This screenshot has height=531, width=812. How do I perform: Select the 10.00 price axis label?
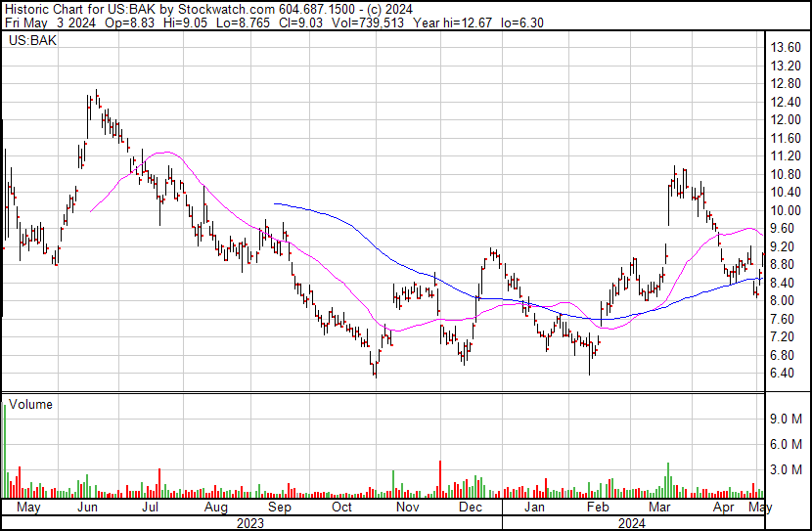786,210
